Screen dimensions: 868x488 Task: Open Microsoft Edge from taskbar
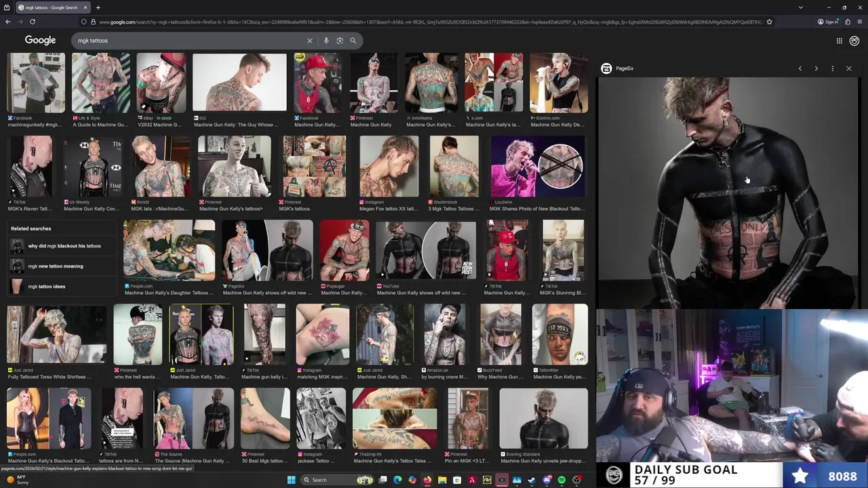pos(397,480)
